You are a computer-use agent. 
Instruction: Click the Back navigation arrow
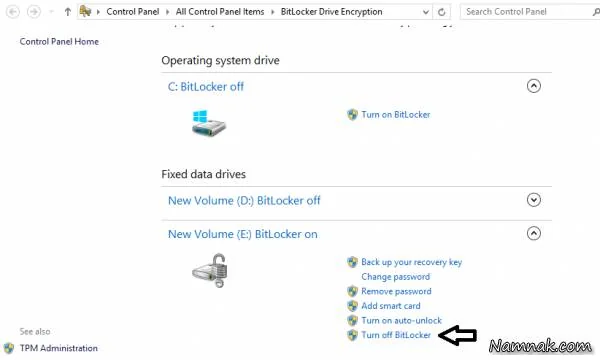(x=13, y=12)
